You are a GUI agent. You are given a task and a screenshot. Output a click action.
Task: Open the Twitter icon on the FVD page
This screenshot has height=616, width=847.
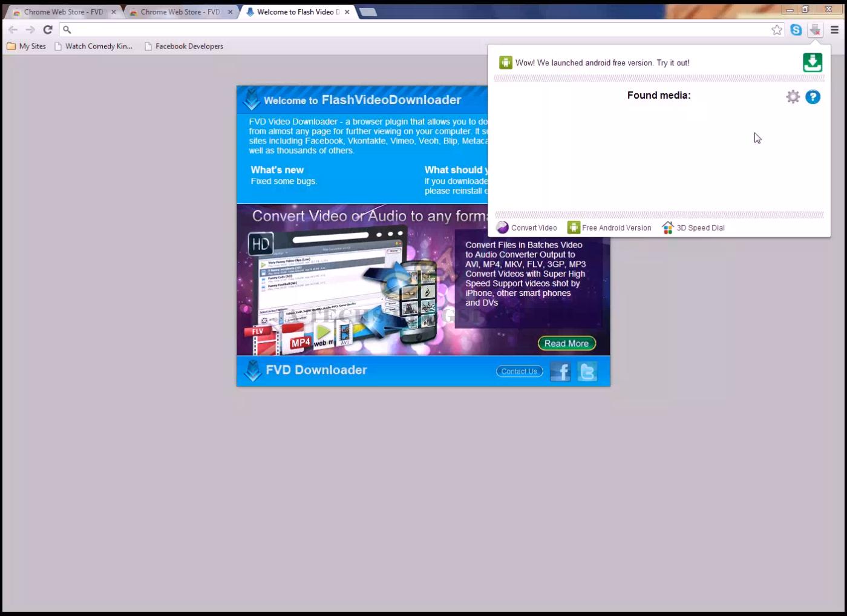[587, 372]
